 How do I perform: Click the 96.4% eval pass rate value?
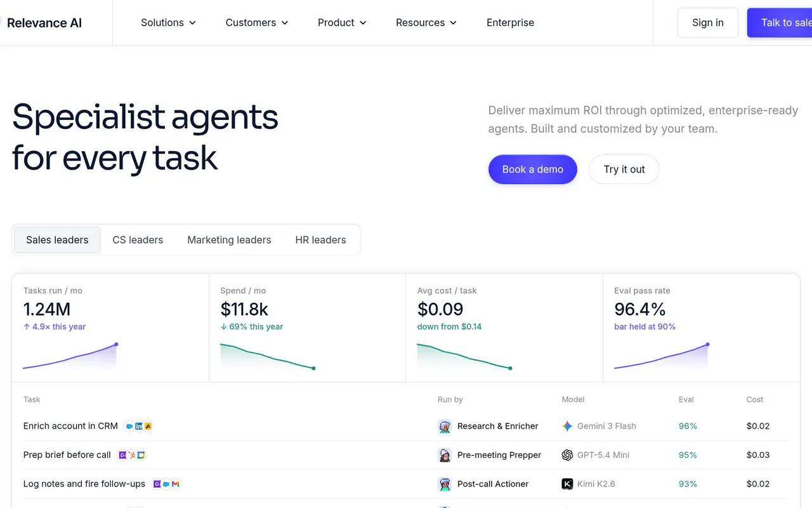click(640, 309)
